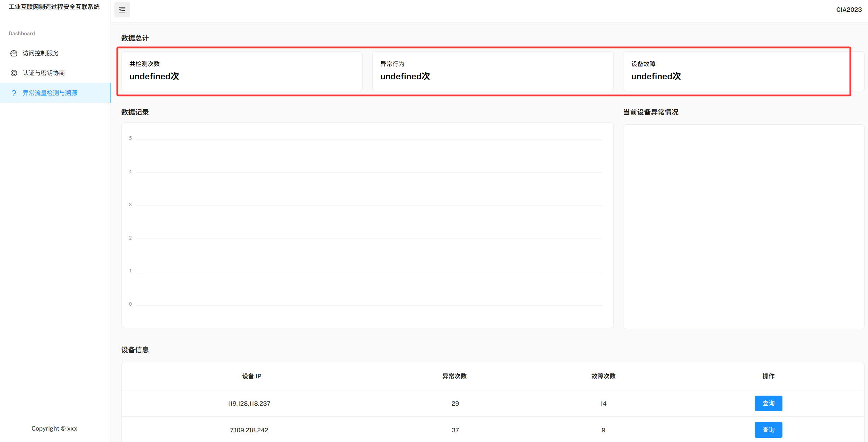Screen dimensions: 868x442
Task: Click the 操作 column header
Action: [x=768, y=376]
